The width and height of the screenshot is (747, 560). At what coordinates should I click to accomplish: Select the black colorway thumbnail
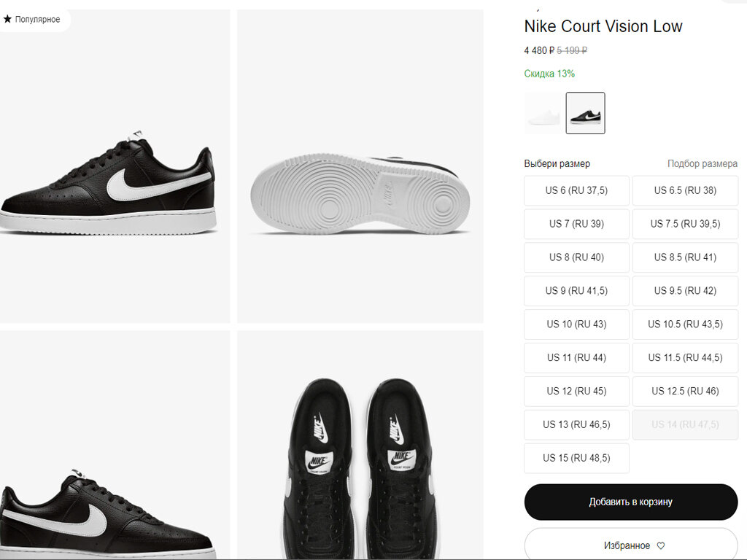(585, 113)
